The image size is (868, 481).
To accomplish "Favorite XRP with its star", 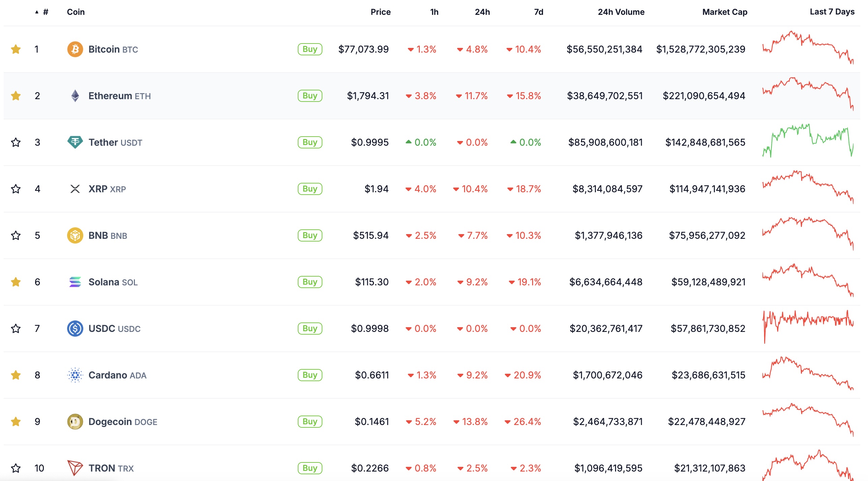I will 16,189.
